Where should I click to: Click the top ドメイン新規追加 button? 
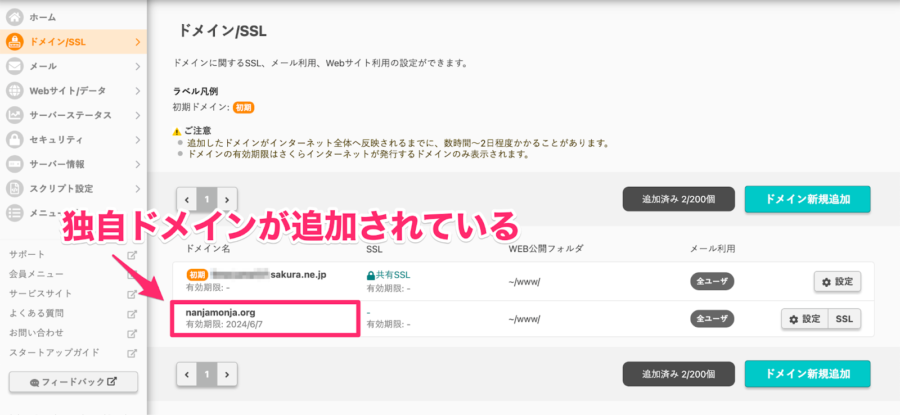coord(808,199)
